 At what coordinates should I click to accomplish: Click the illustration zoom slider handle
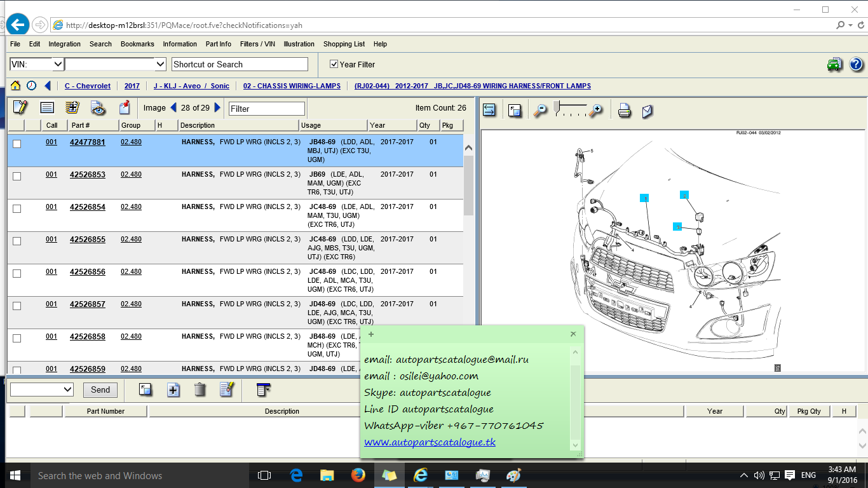[x=557, y=106]
